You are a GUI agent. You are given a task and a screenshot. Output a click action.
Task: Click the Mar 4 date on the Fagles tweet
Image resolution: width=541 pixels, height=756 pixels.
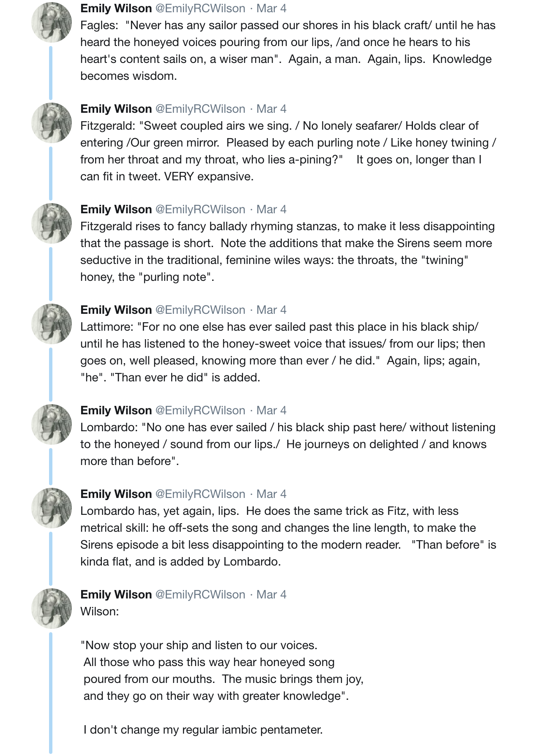pyautogui.click(x=271, y=8)
